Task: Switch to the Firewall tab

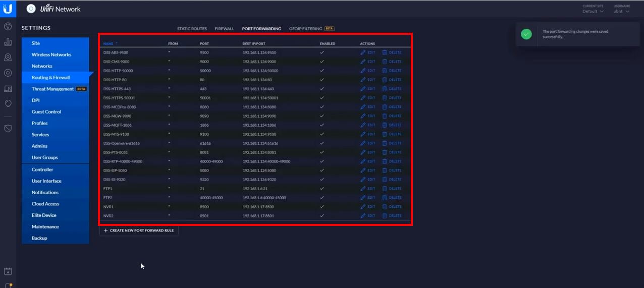Action: (224, 29)
